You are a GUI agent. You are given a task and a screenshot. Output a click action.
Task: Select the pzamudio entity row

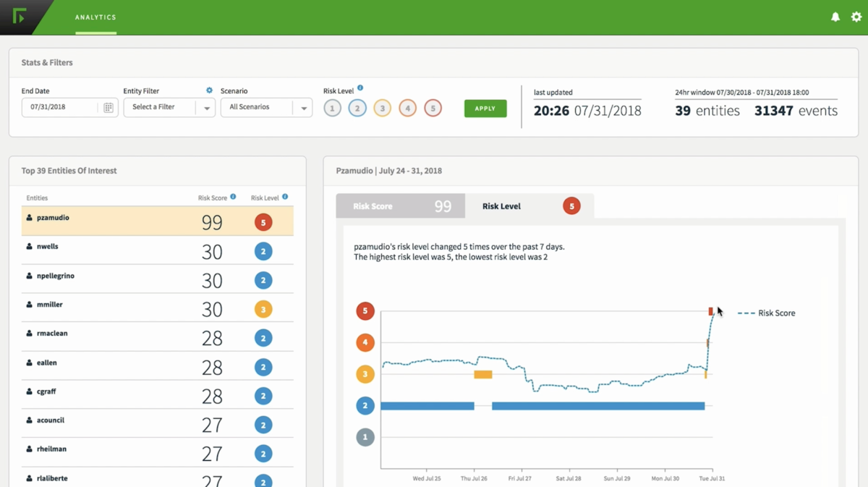point(158,221)
